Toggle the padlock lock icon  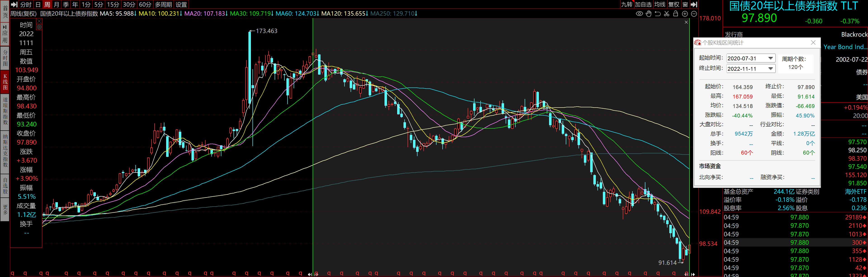(676, 14)
